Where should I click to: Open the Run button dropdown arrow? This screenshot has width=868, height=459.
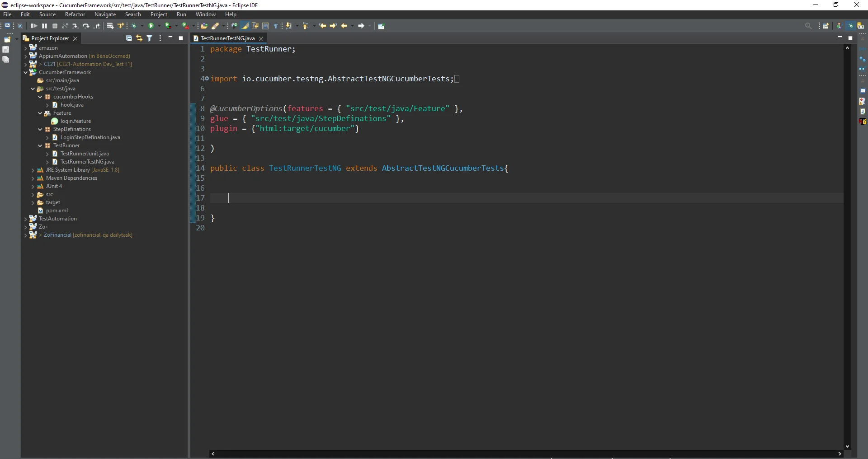(159, 26)
